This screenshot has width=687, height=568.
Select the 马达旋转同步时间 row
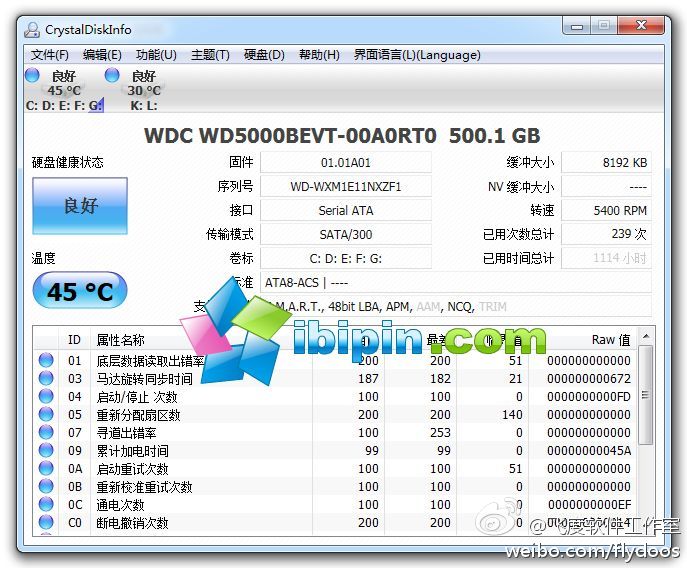point(335,378)
